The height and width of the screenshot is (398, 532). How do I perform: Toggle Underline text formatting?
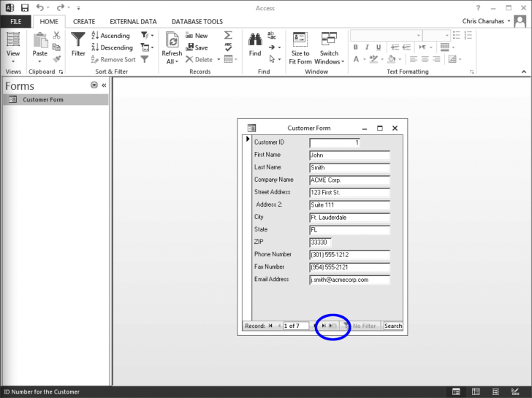(377, 47)
